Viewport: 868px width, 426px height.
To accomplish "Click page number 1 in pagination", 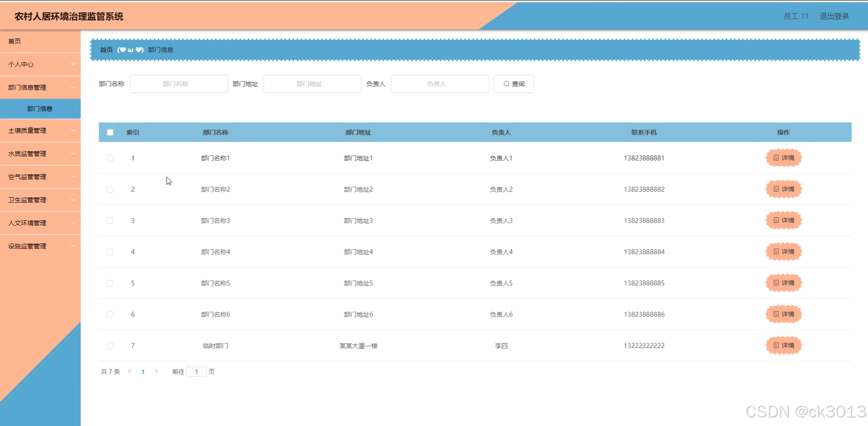I will point(143,371).
